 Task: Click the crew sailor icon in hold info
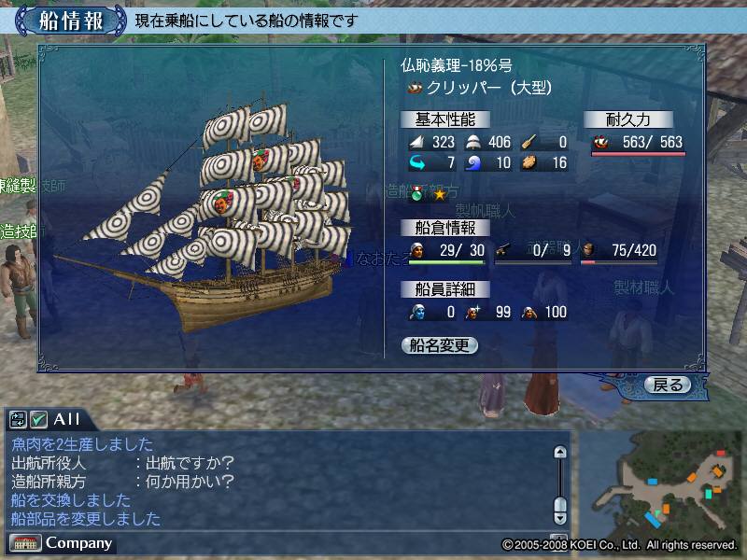416,249
